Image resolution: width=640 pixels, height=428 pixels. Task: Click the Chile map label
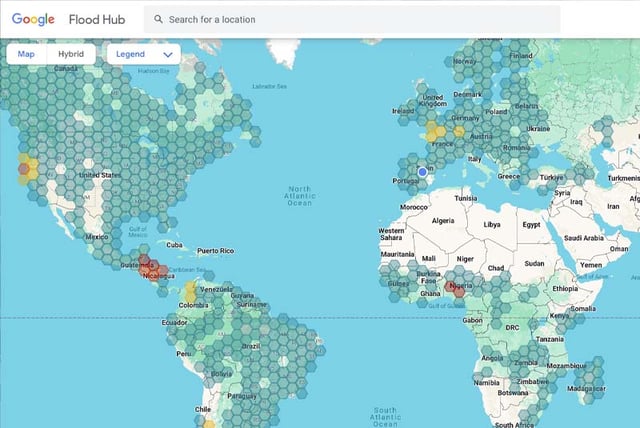click(203, 409)
